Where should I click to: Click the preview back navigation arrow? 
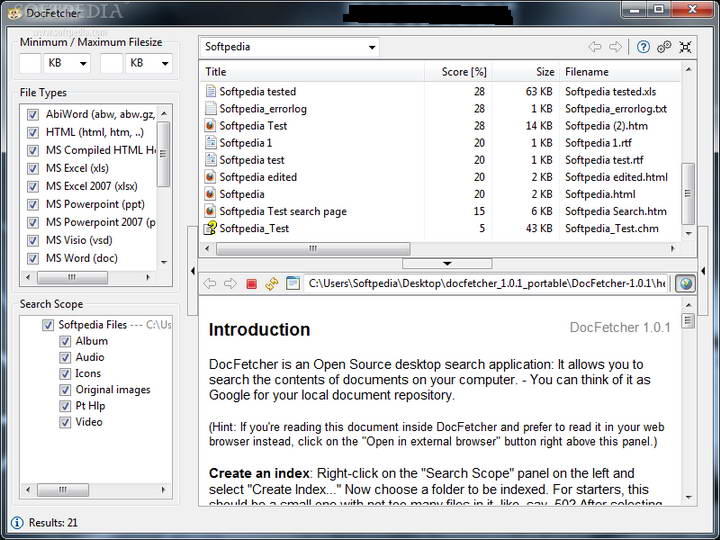click(210, 283)
